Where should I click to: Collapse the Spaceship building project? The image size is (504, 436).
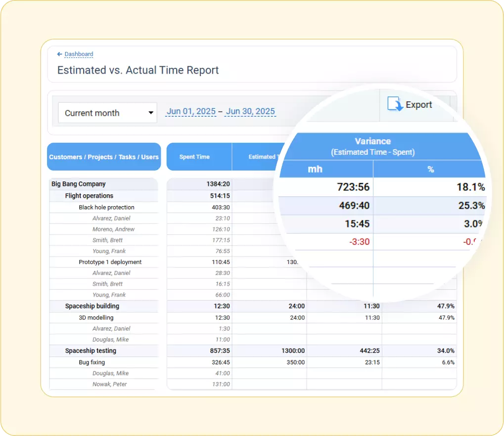point(92,306)
